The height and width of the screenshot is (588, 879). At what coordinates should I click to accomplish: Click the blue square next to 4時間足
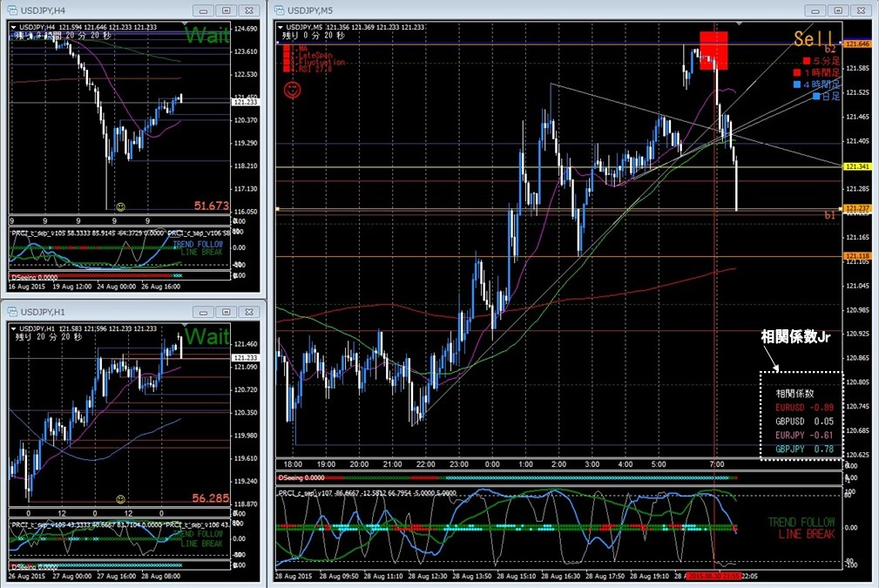pyautogui.click(x=797, y=84)
